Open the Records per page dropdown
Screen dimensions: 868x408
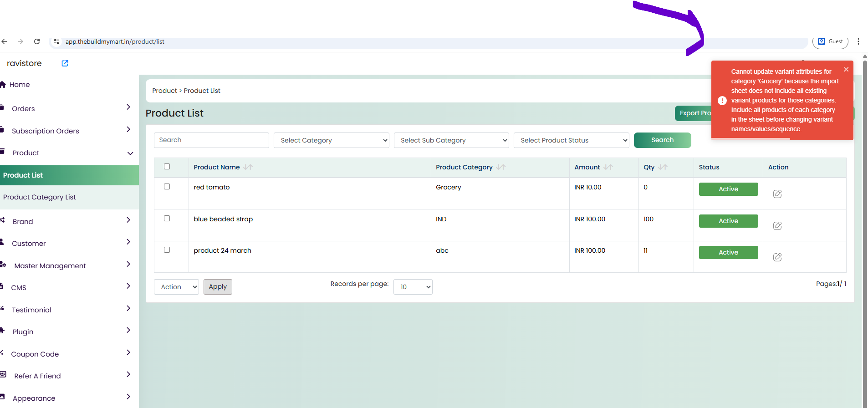pyautogui.click(x=413, y=287)
